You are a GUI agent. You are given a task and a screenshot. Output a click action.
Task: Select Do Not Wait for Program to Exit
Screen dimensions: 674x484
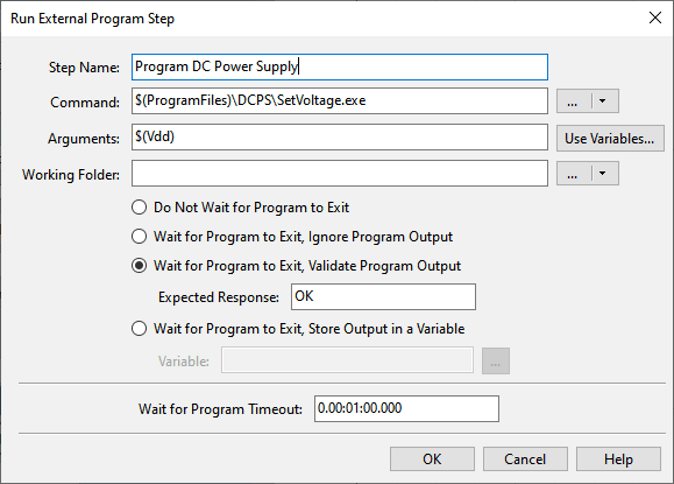pyautogui.click(x=139, y=208)
